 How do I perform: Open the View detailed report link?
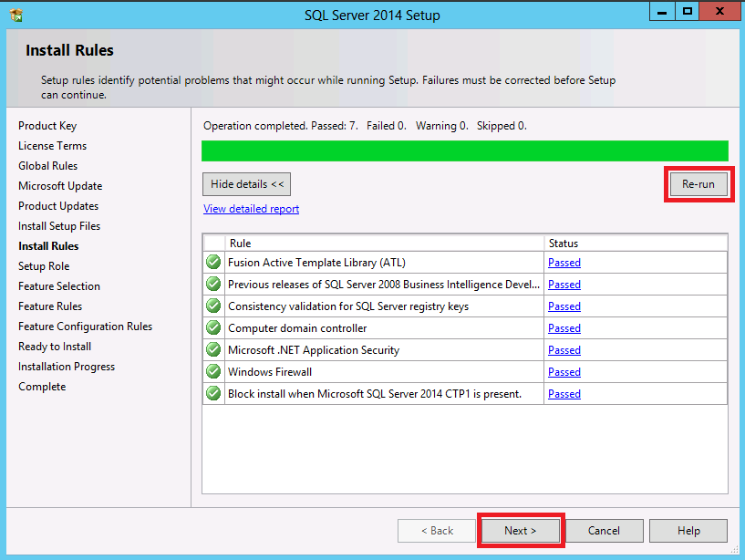pos(252,209)
